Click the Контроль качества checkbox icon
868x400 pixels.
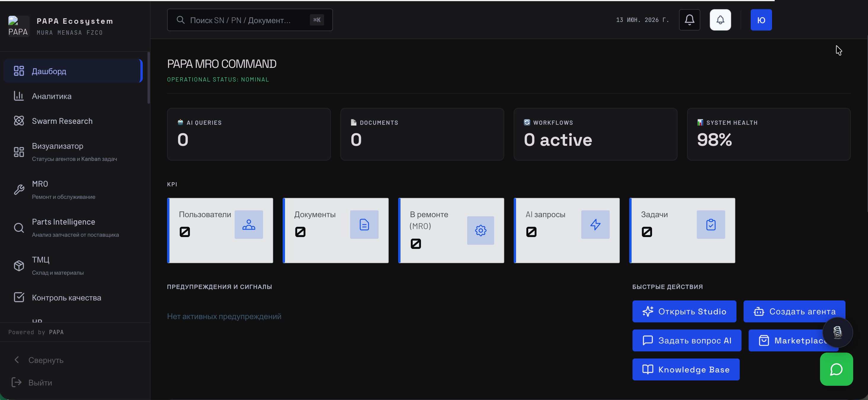[x=19, y=297]
